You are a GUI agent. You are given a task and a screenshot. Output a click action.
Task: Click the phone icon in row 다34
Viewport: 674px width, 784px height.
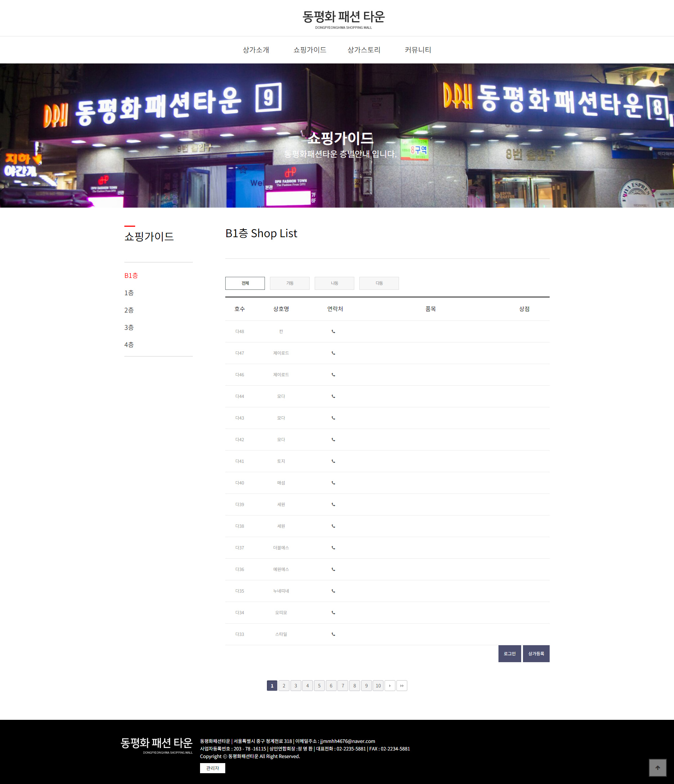click(333, 612)
